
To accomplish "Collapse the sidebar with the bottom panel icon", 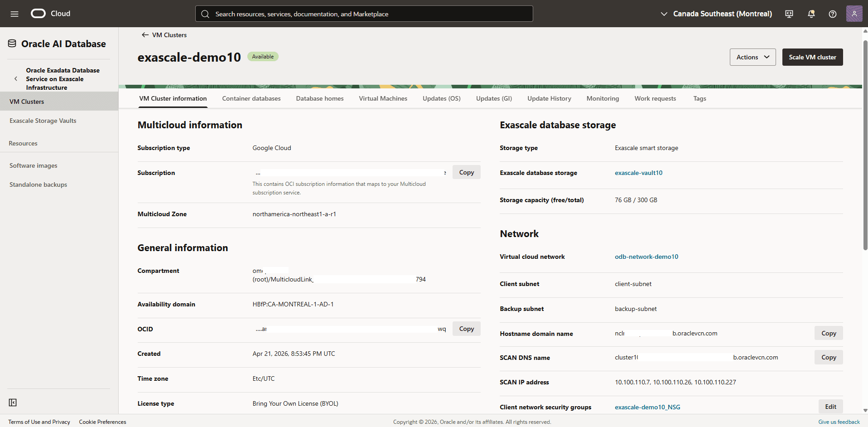I will pyautogui.click(x=13, y=403).
